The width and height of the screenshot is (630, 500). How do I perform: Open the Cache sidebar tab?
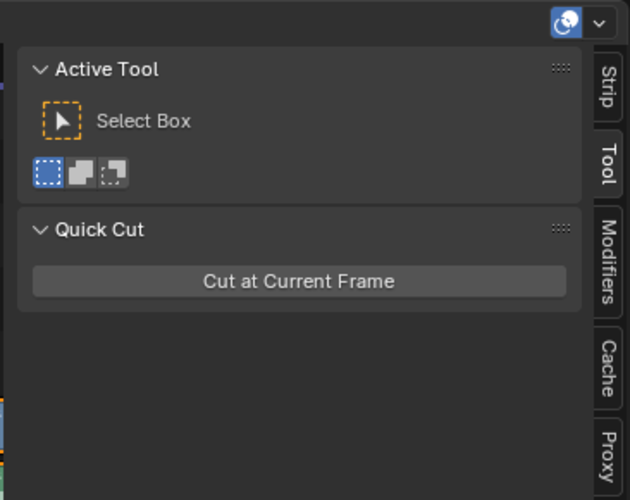(x=608, y=368)
